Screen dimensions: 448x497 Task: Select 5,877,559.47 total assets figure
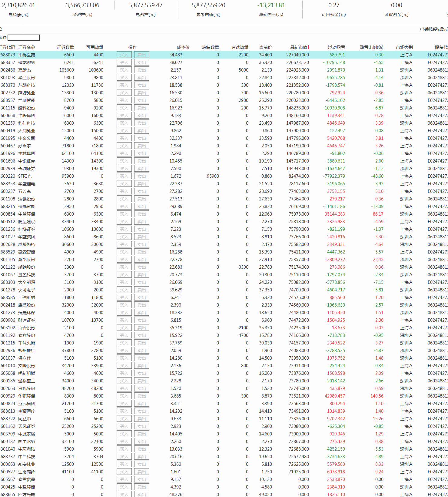(x=146, y=5)
